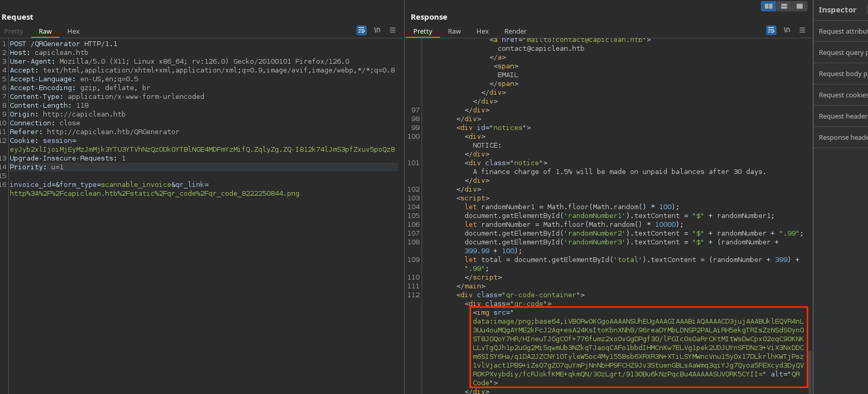Click the qr-code-container div line

(x=520, y=295)
